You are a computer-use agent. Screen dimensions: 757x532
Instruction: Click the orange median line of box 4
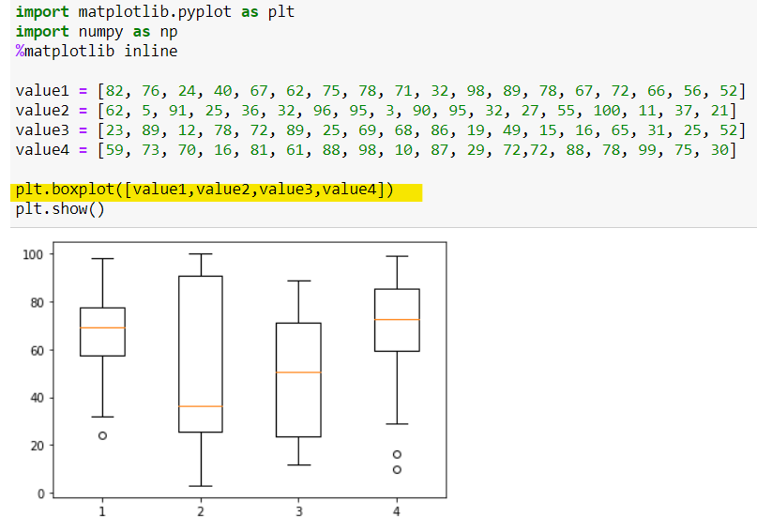click(x=397, y=320)
